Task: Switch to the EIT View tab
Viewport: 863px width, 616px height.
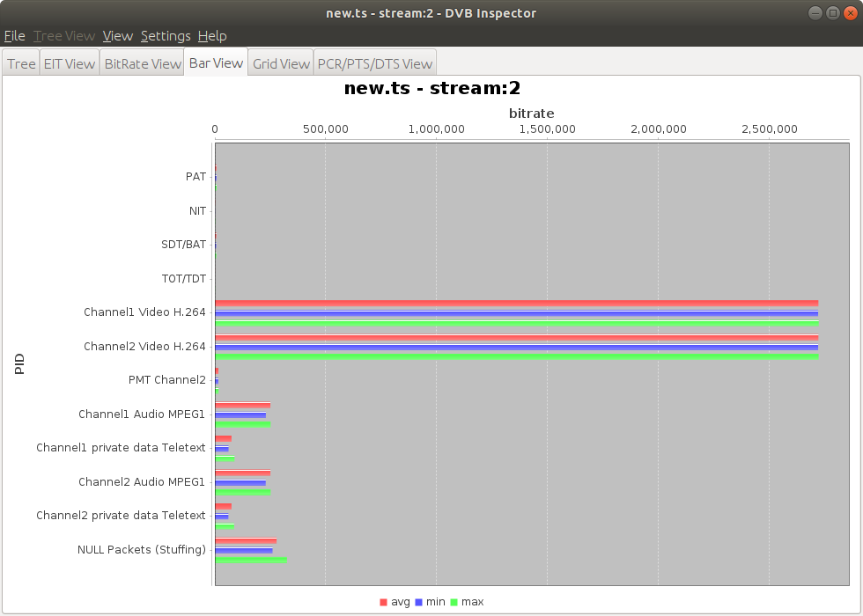Action: (x=70, y=63)
